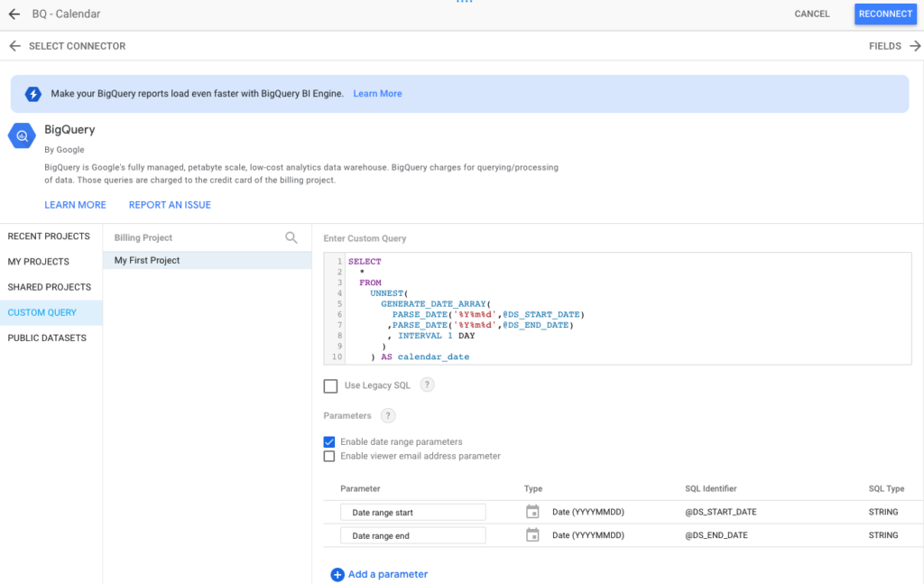Image resolution: width=924 pixels, height=584 pixels.
Task: Go back to SELECT CONNECTOR
Action: click(78, 46)
